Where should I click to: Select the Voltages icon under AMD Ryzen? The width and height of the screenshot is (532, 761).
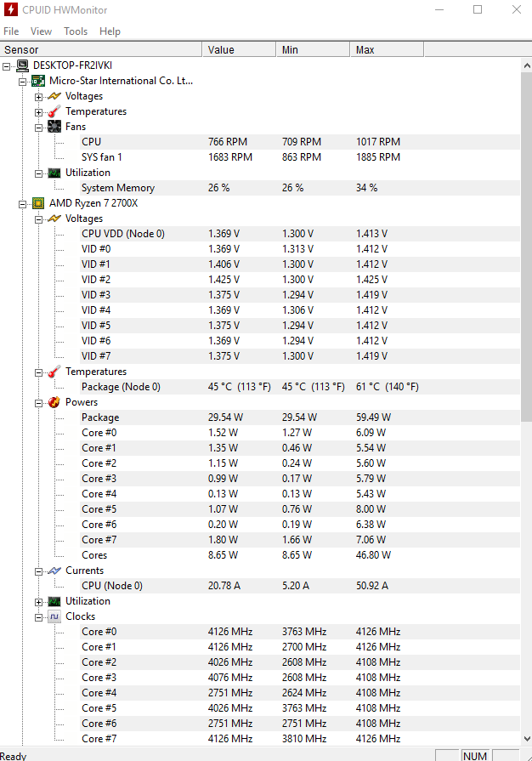(53, 219)
